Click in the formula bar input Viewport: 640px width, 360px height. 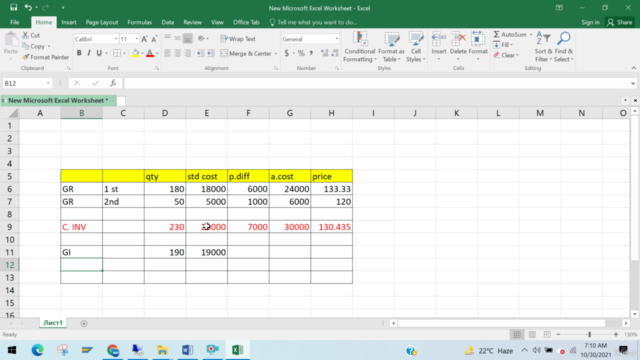pos(376,83)
